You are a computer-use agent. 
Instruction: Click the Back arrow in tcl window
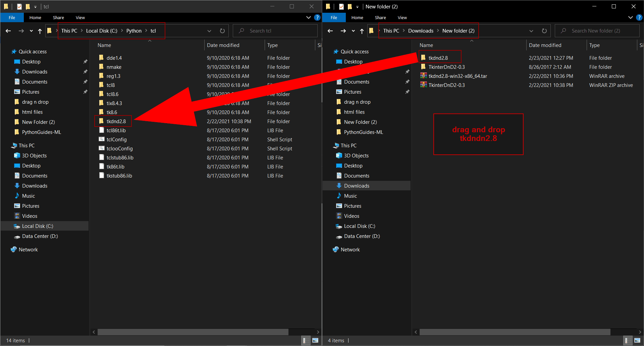[x=8, y=31]
